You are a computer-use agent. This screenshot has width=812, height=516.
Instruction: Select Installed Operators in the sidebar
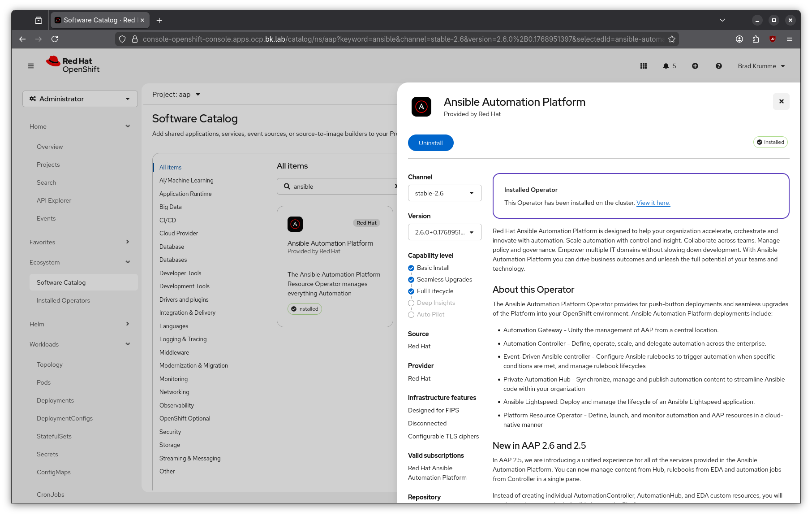pyautogui.click(x=63, y=300)
